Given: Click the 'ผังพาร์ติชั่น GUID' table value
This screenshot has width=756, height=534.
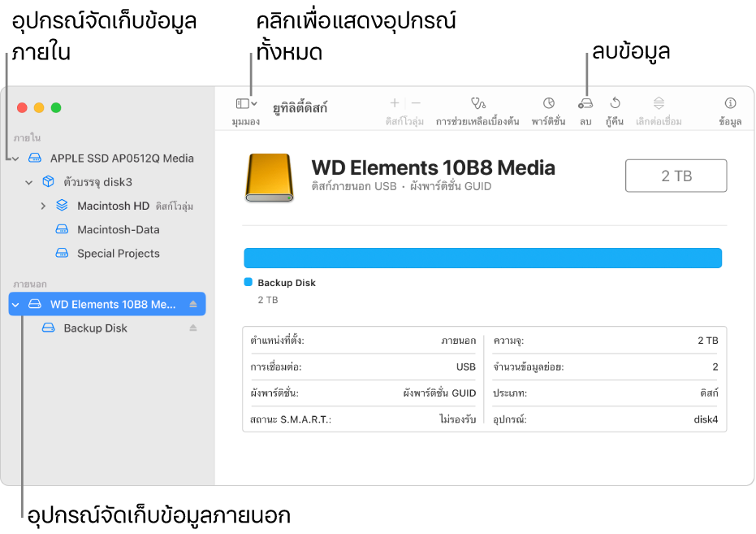Looking at the screenshot, I should point(440,393).
